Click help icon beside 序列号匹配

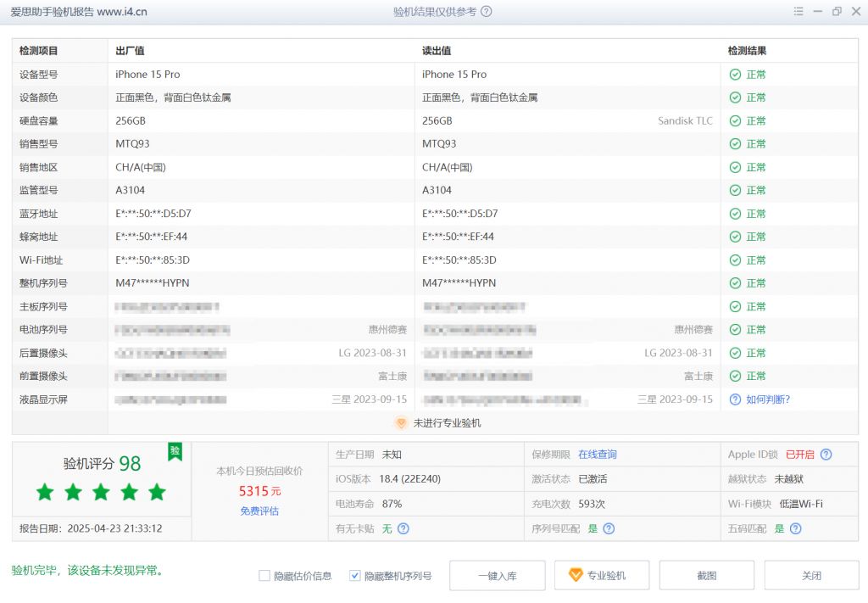tap(609, 528)
